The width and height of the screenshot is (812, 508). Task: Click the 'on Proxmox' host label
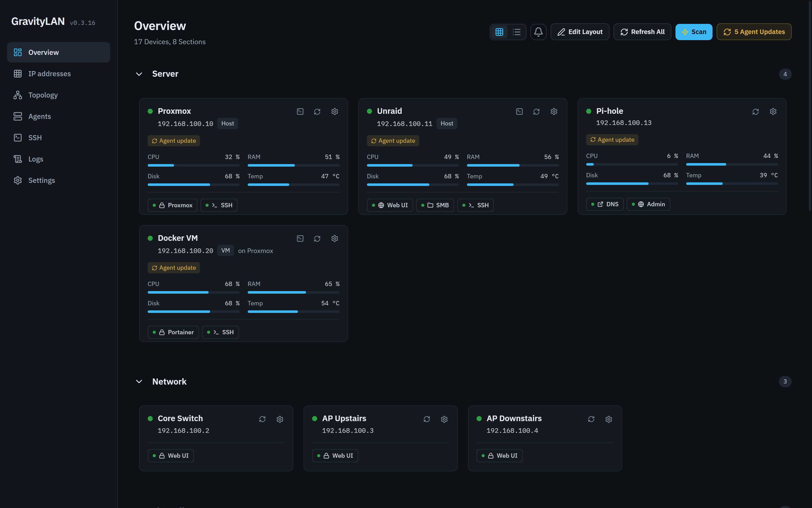pyautogui.click(x=255, y=251)
